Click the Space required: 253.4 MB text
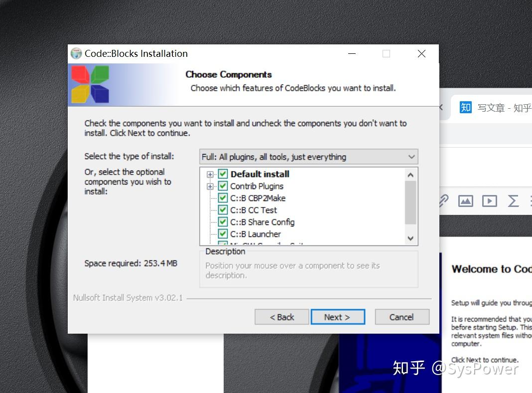The image size is (532, 393). [131, 263]
